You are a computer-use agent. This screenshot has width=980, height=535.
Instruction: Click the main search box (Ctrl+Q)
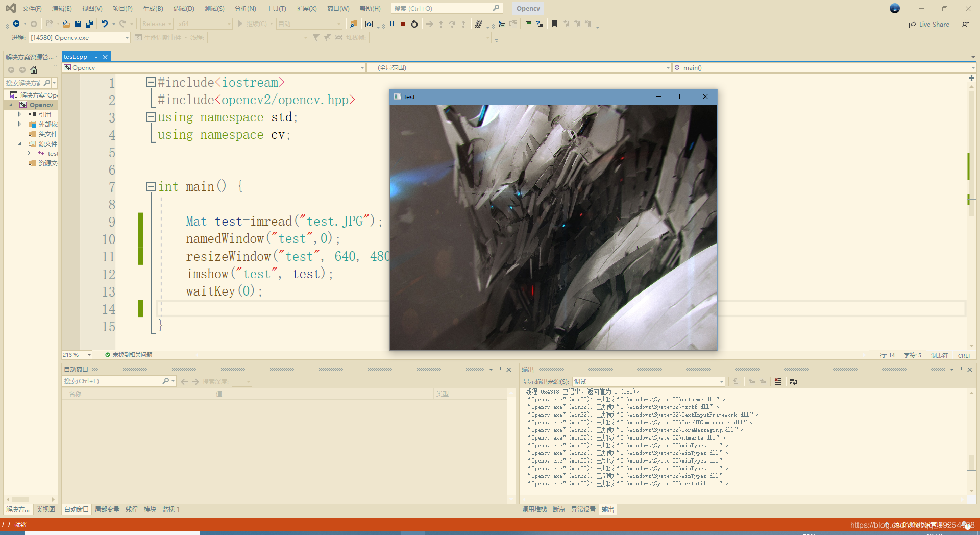pos(447,8)
